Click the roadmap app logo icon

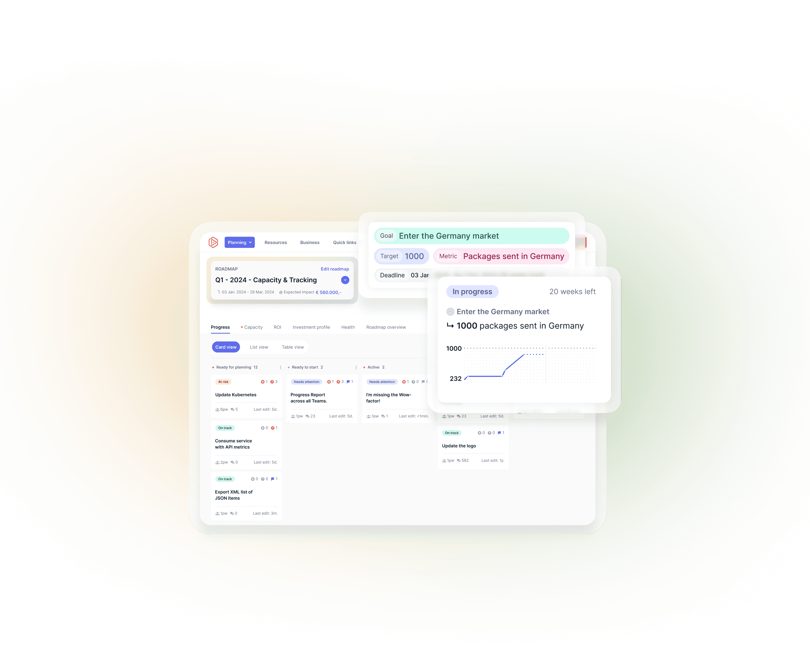pyautogui.click(x=213, y=242)
